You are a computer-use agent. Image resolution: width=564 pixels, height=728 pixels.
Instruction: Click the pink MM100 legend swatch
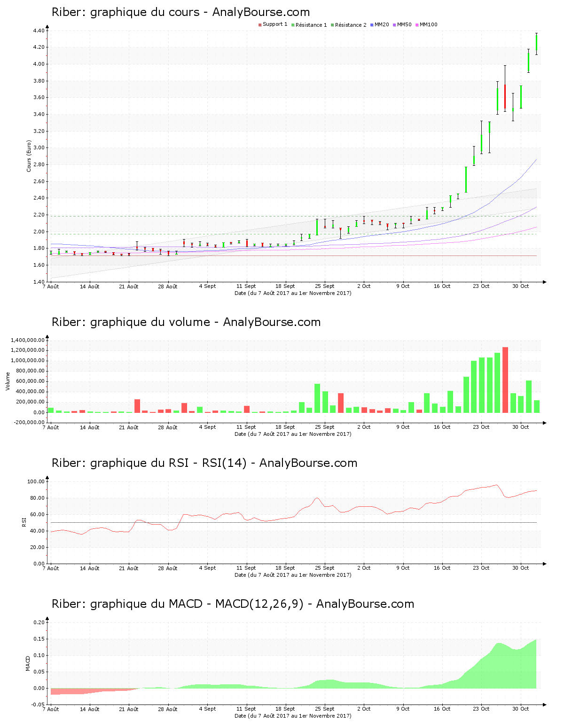coord(417,25)
